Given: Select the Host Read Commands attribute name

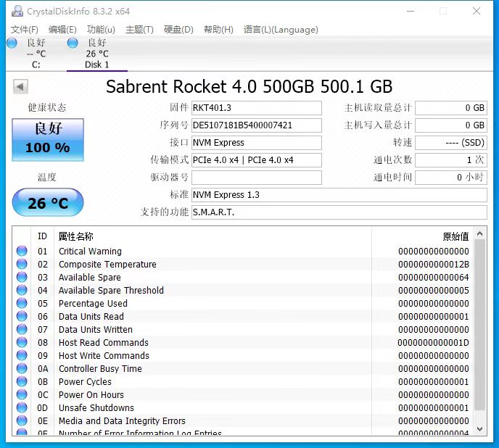Looking at the screenshot, I should [104, 343].
